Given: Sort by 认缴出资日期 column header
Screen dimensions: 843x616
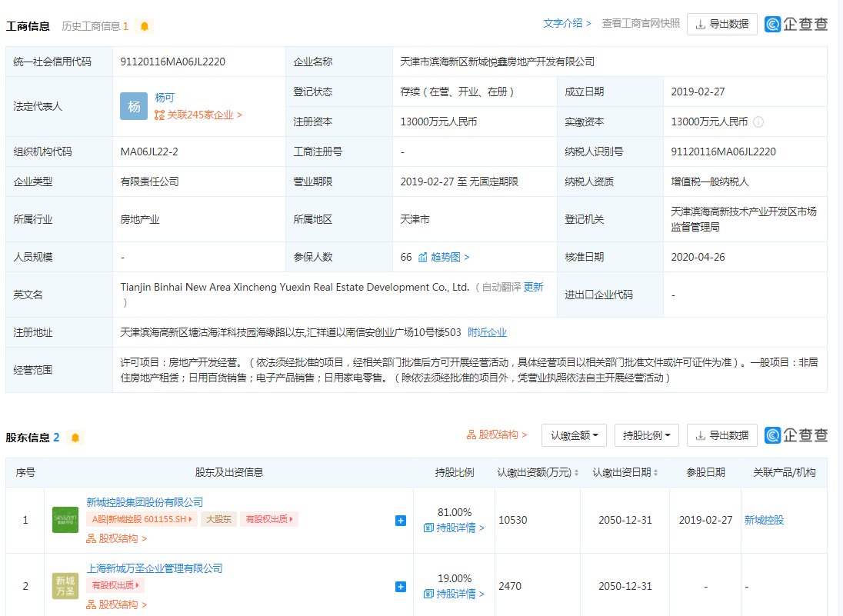Looking at the screenshot, I should [625, 472].
